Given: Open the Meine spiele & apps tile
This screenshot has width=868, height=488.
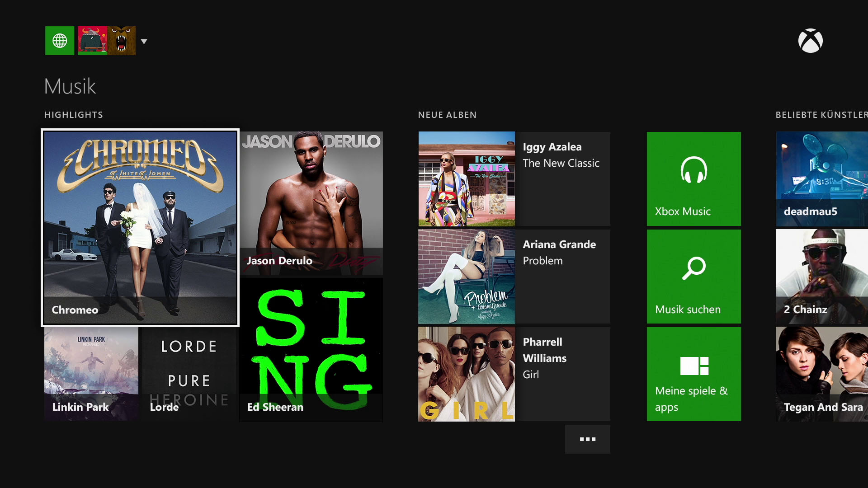Looking at the screenshot, I should click(x=694, y=374).
